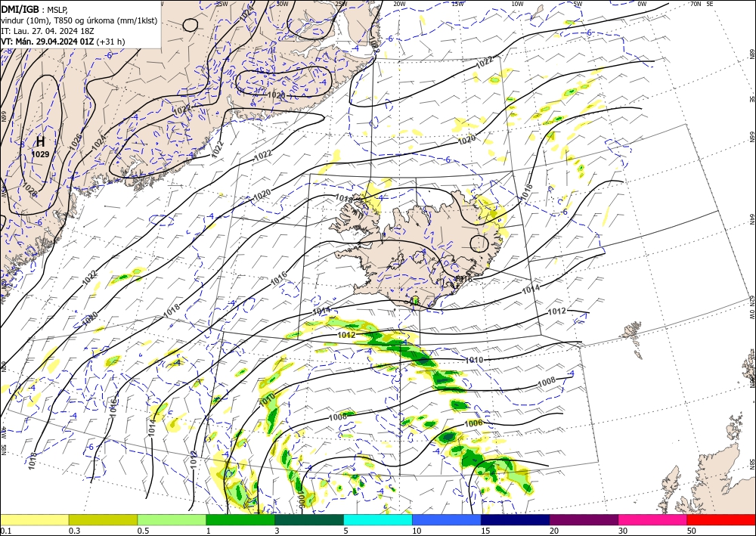Click the 'VT: Mán. 29.04.2024 01Z (+31 h)' line
756x536 pixels.
click(x=63, y=42)
